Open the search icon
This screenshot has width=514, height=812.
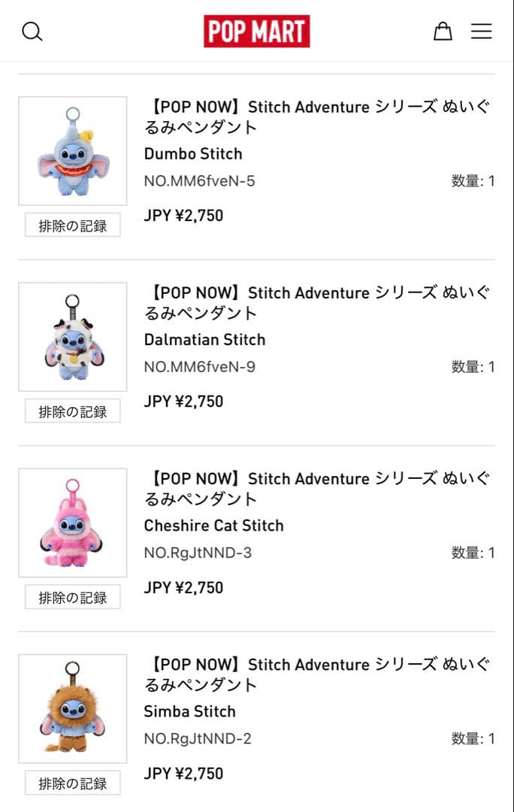point(32,32)
